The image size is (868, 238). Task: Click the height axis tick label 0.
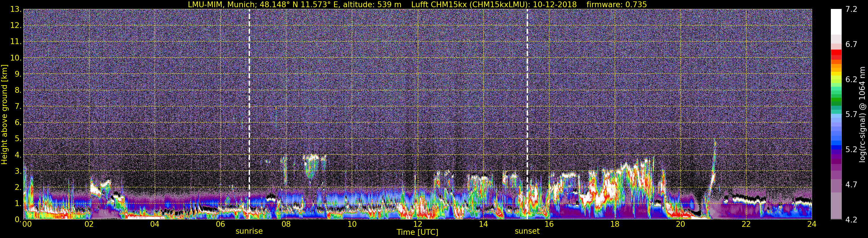coord(18,220)
